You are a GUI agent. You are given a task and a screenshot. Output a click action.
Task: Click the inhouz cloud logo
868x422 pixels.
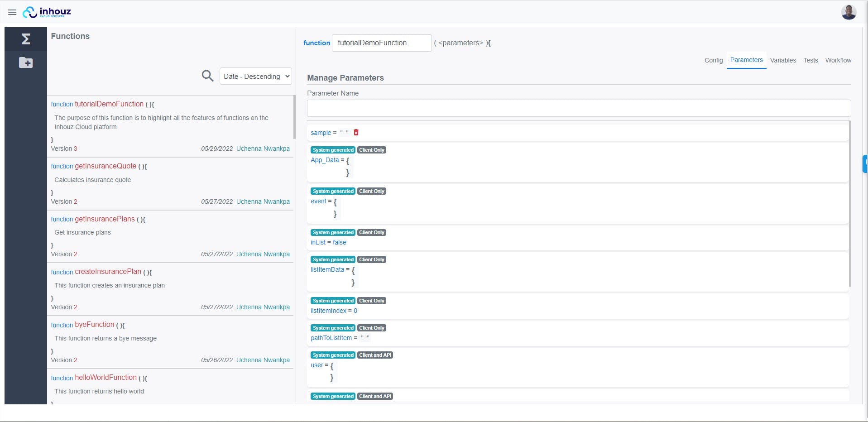pos(48,12)
